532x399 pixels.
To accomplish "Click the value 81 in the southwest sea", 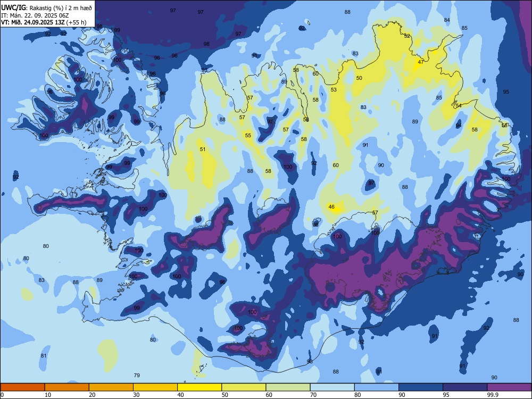I will click(x=44, y=355).
